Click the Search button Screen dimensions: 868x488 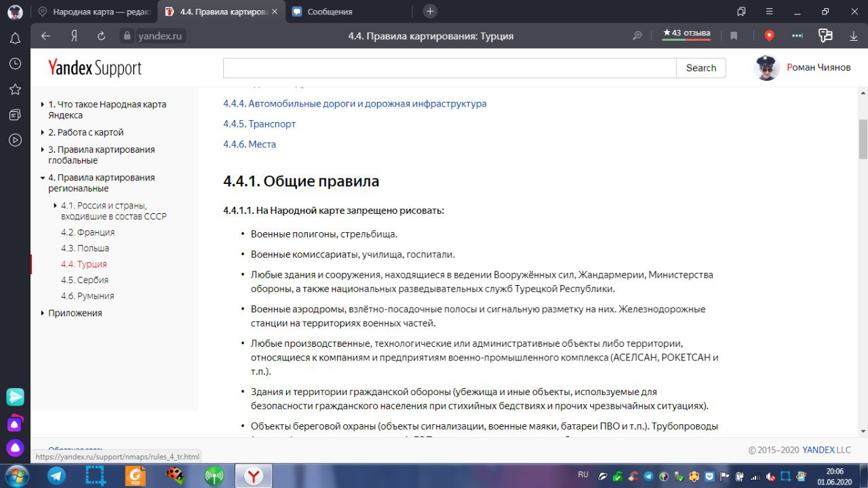pos(701,68)
